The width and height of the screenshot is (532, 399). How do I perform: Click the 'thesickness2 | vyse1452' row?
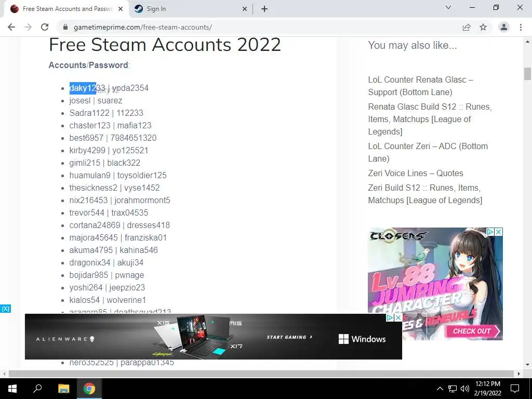click(x=114, y=188)
